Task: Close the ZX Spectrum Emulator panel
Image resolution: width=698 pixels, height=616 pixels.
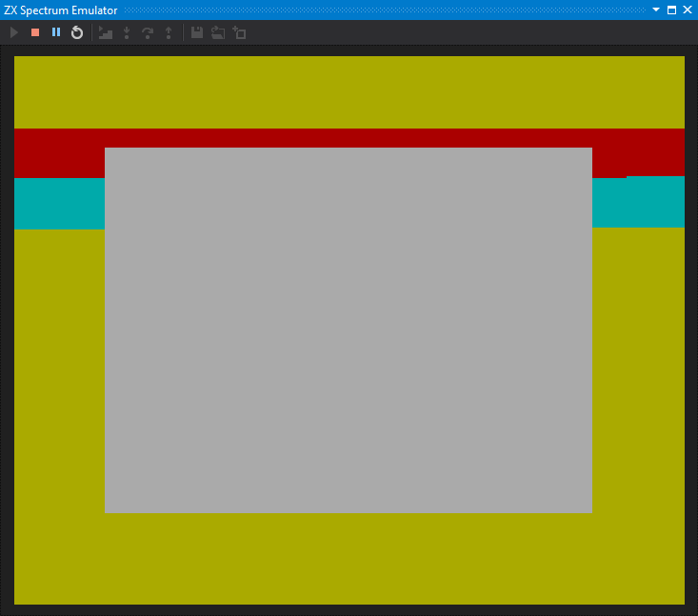Action: point(688,10)
